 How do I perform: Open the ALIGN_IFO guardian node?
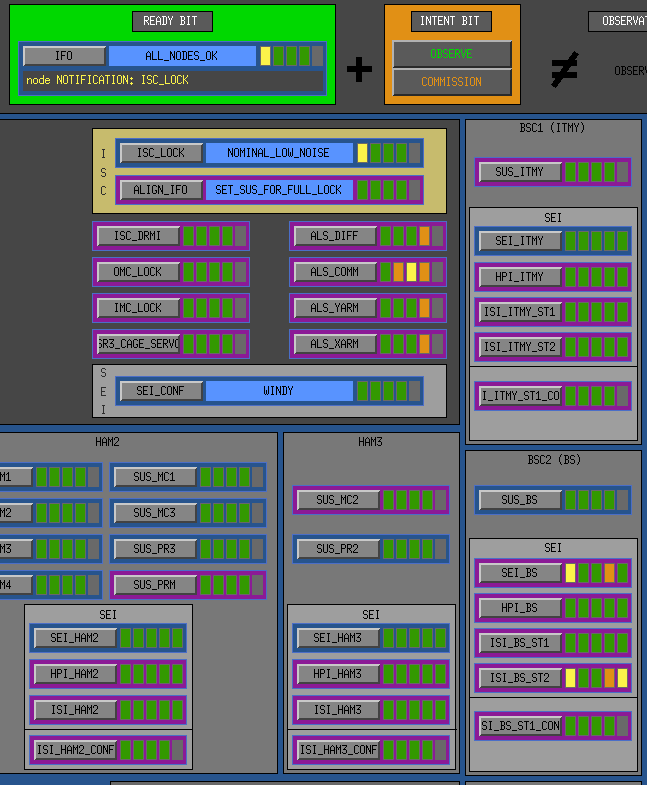tap(161, 190)
